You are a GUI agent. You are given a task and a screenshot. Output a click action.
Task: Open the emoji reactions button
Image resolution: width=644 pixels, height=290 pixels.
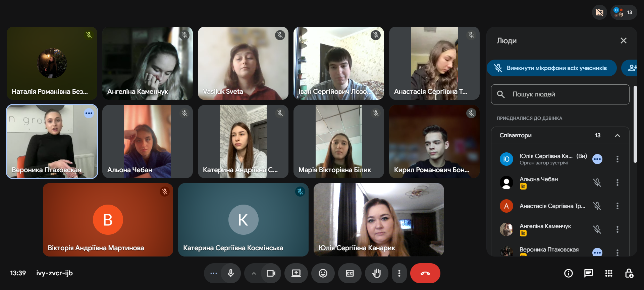tap(323, 273)
